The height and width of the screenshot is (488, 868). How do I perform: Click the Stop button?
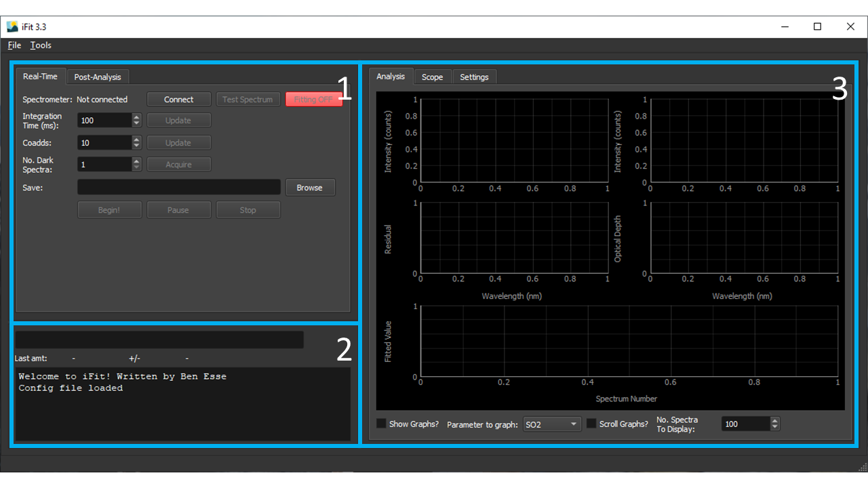click(x=248, y=210)
